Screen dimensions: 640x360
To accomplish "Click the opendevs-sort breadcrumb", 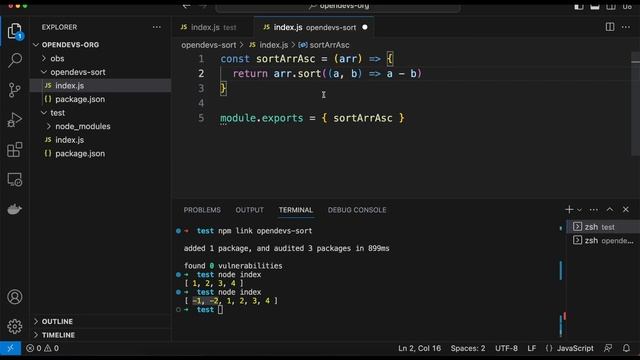I will pyautogui.click(x=209, y=45).
